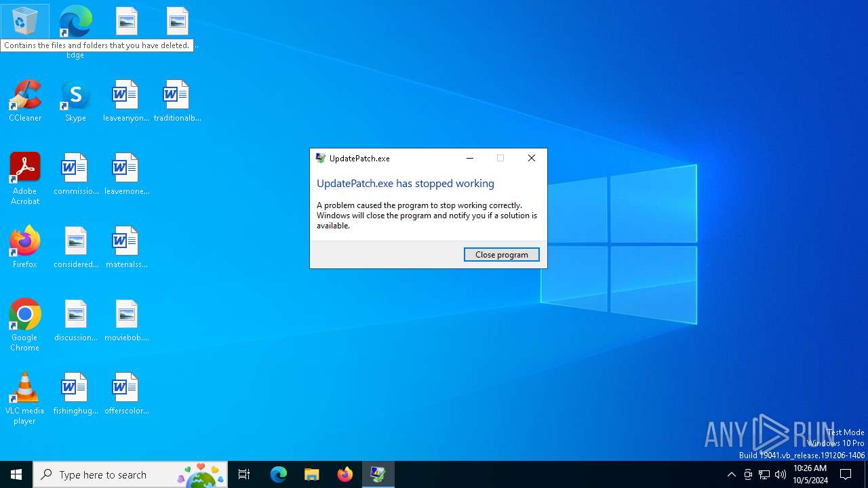Click the UpdatePatch.exe title bar icon
Screen dimensions: 868x488
321,158
